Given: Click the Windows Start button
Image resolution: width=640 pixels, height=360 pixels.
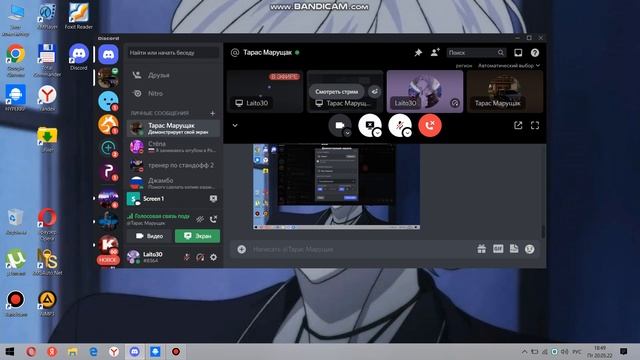Looking at the screenshot, I should (x=10, y=351).
